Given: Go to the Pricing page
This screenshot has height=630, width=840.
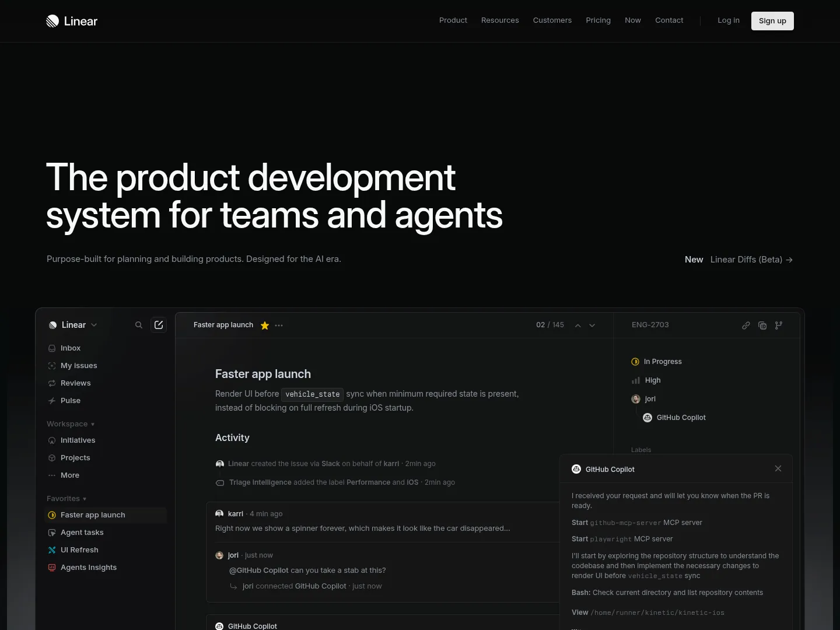Looking at the screenshot, I should [x=598, y=20].
